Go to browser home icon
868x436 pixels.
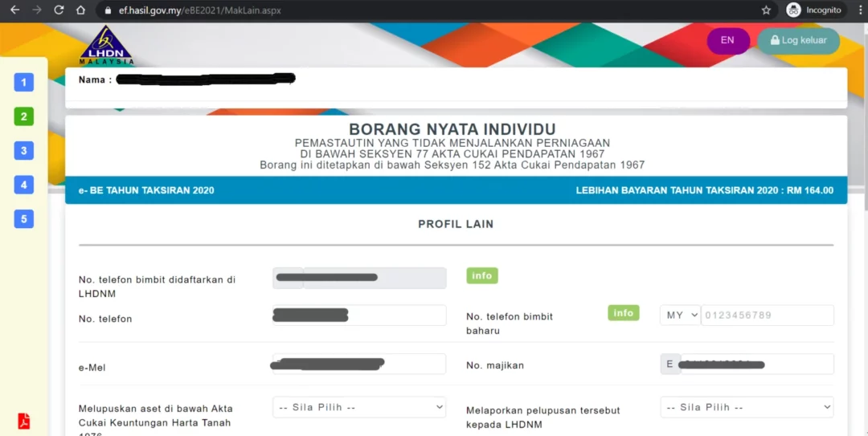tap(80, 10)
